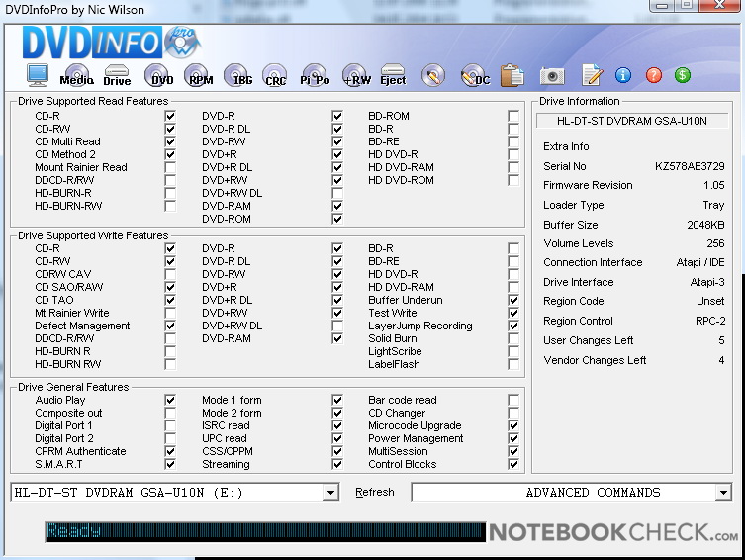
Task: Click the Extra Info label
Action: pos(566,146)
